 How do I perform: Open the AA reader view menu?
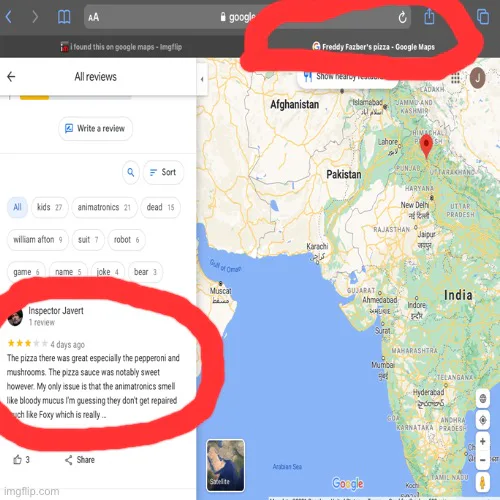pyautogui.click(x=94, y=17)
